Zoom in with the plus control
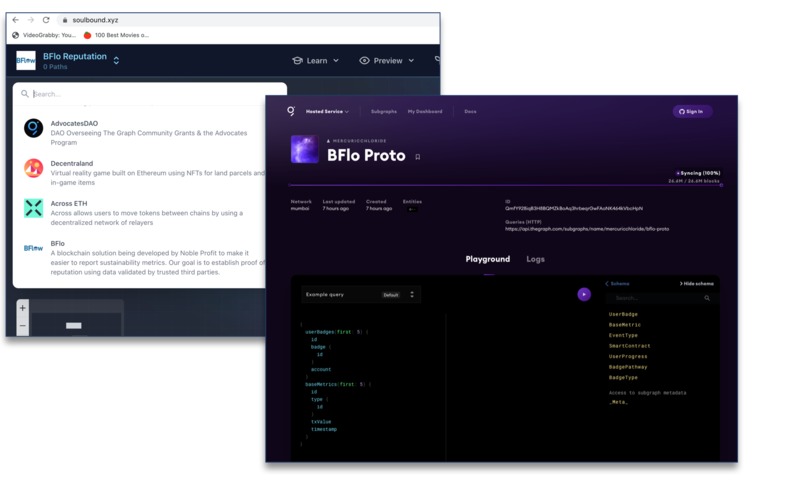 point(23,308)
